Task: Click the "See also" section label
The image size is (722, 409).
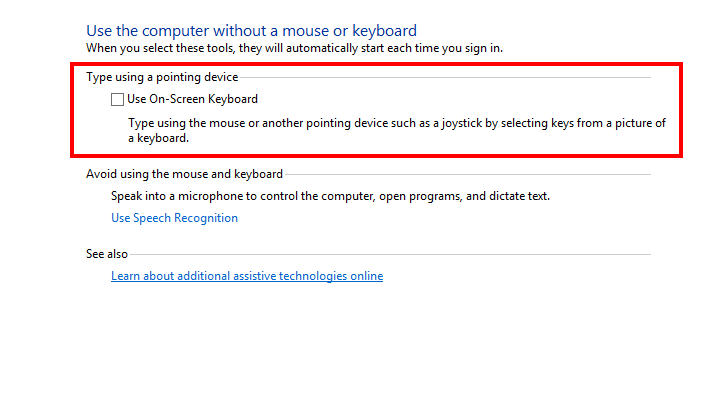Action: 106,254
